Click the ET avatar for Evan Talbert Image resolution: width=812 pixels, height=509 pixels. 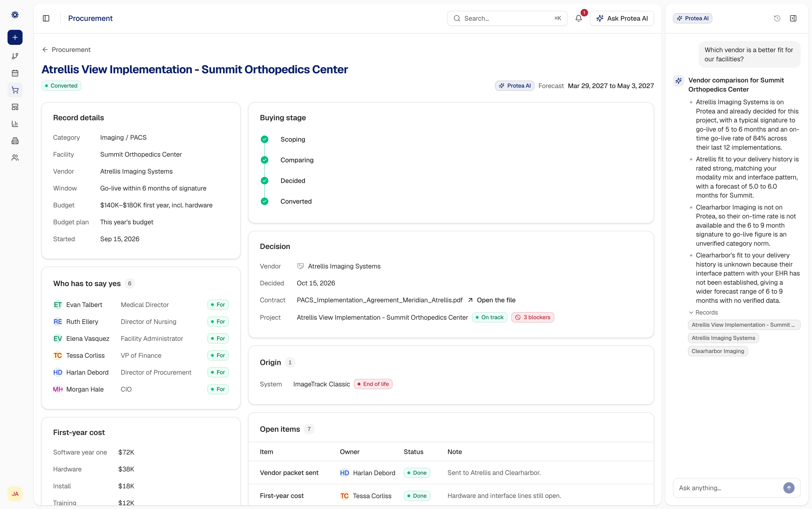pos(58,305)
